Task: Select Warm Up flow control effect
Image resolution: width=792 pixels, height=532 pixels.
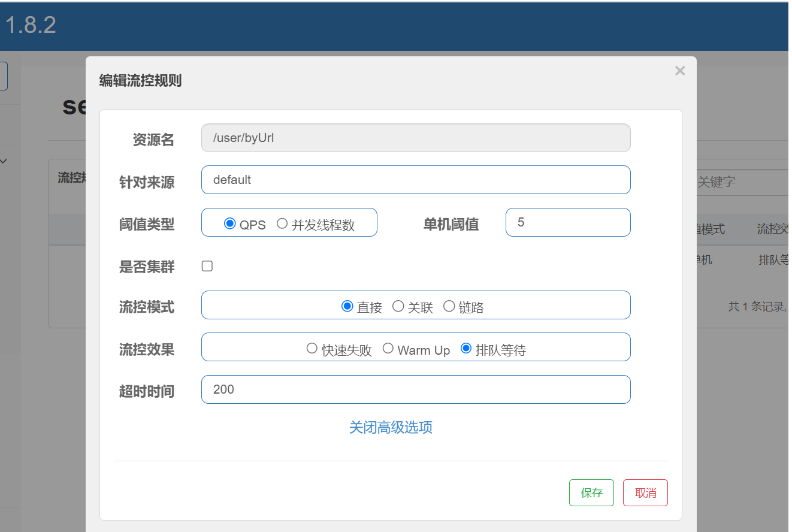Action: coord(388,348)
